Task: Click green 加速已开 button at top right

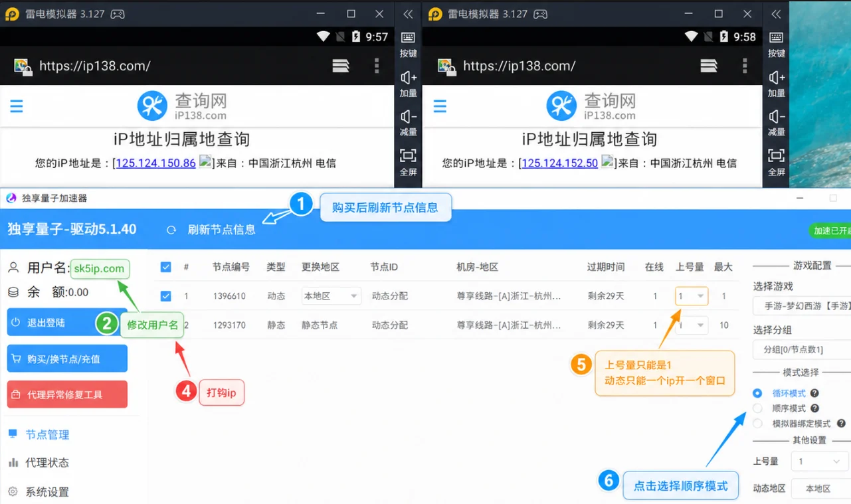Action: pos(830,230)
